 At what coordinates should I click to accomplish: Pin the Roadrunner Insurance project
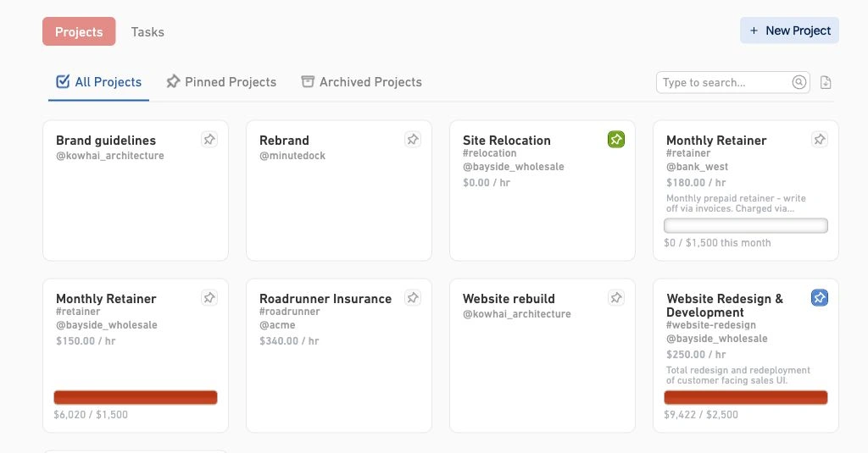pyautogui.click(x=413, y=297)
